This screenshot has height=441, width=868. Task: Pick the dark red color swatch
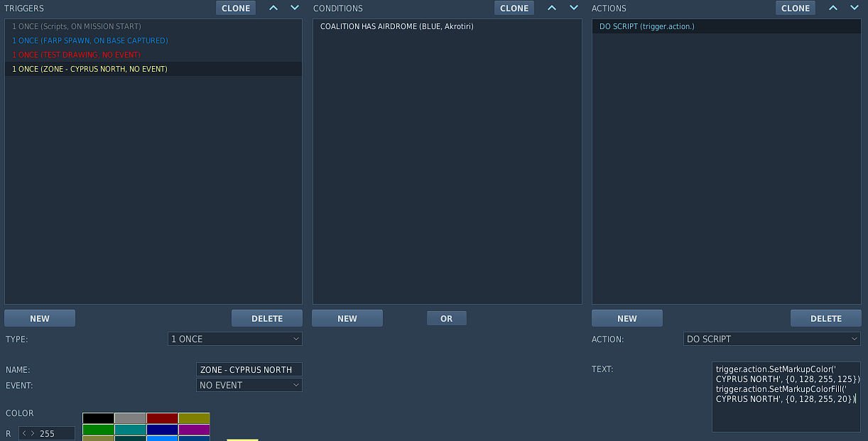coord(162,418)
